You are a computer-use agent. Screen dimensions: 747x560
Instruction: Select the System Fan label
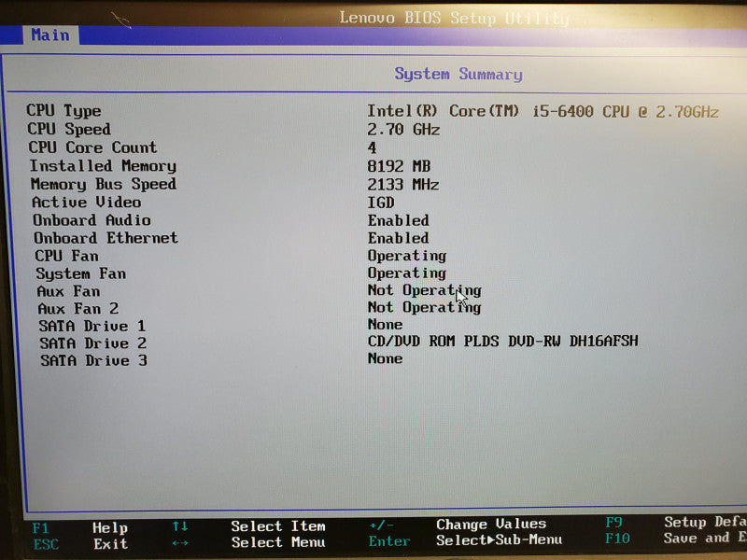click(81, 273)
